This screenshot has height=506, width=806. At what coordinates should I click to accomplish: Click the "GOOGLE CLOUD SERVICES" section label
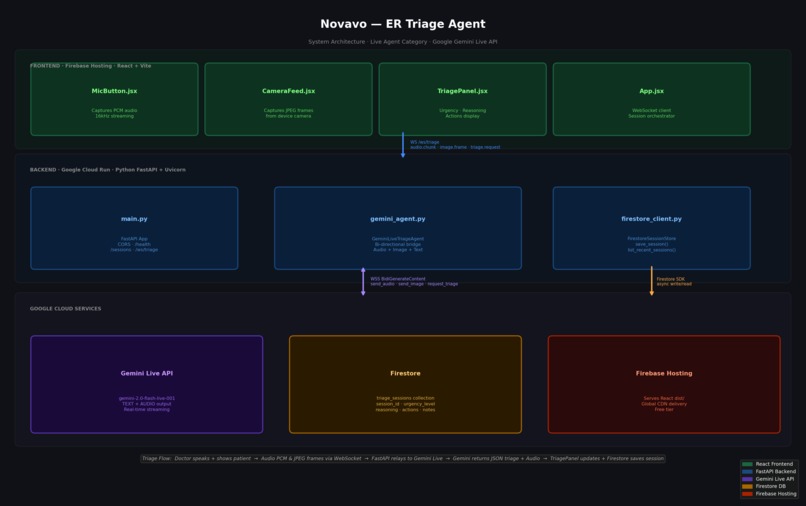[x=65, y=309]
